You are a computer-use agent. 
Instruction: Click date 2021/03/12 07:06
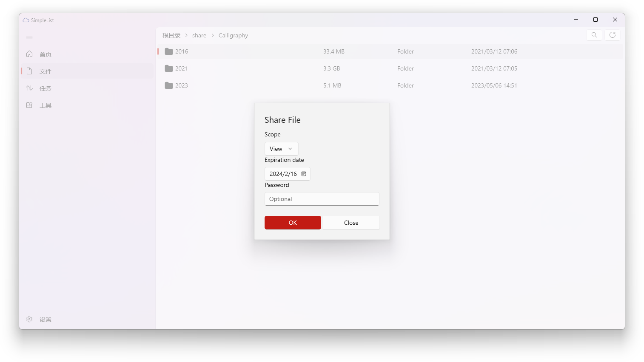(x=494, y=51)
